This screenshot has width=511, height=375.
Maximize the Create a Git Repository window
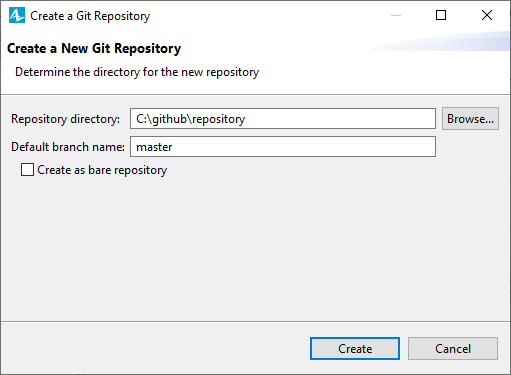[441, 15]
